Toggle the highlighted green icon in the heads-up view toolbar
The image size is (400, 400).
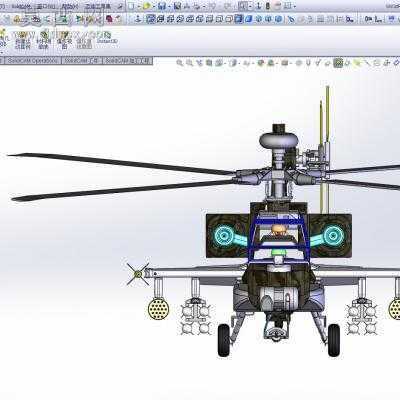(x=338, y=62)
